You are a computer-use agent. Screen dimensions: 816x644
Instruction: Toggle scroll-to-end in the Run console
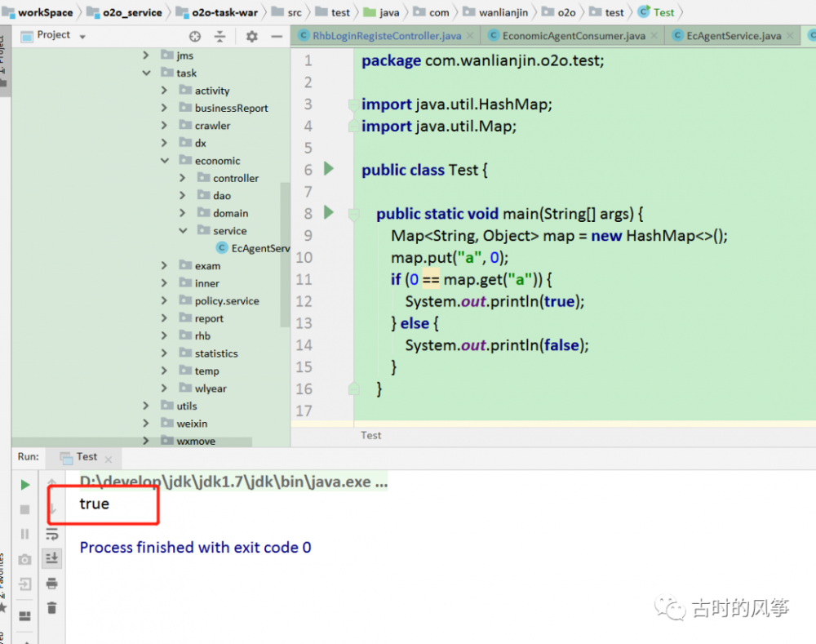[x=51, y=559]
